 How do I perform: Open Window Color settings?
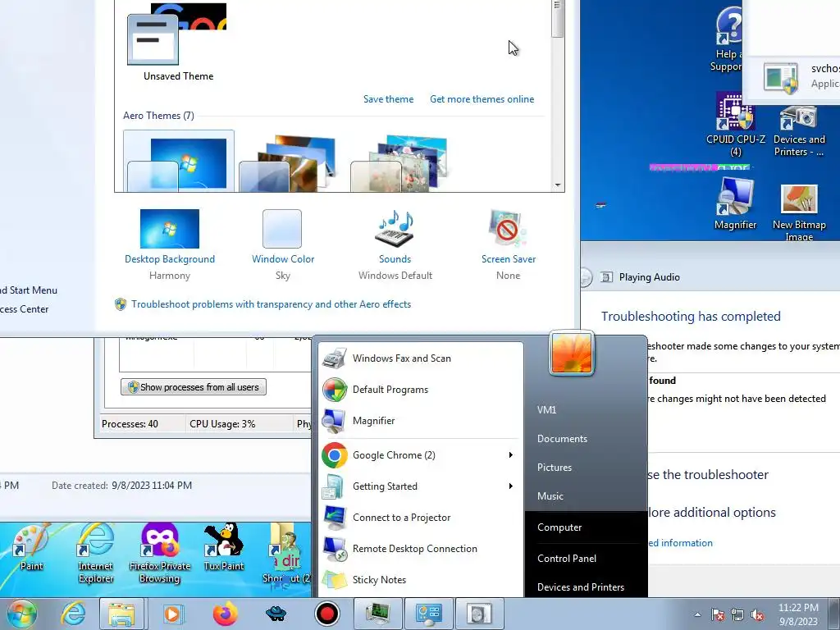[283, 244]
